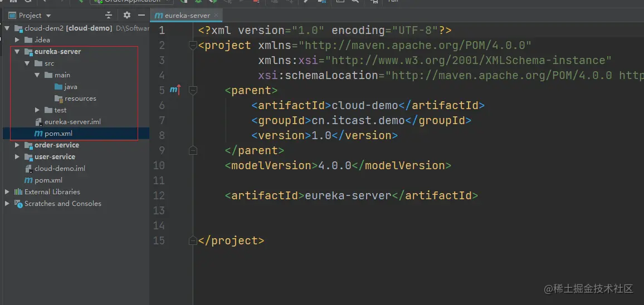Click line number 13 in gutter

[x=159, y=210]
